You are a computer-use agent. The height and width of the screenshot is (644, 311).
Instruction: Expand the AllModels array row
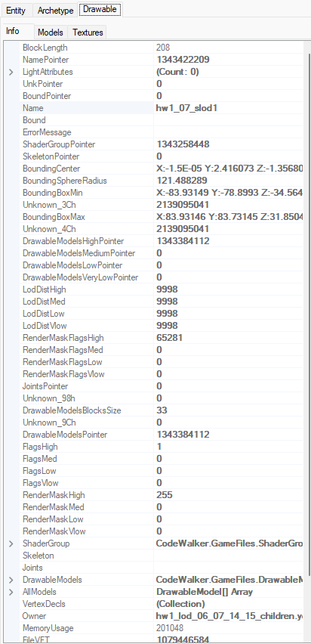click(x=11, y=593)
